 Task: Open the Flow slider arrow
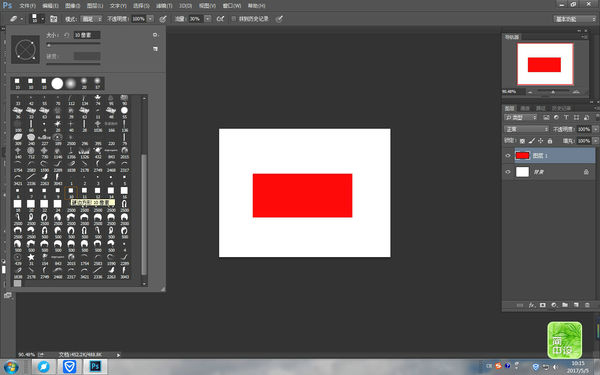coord(208,19)
